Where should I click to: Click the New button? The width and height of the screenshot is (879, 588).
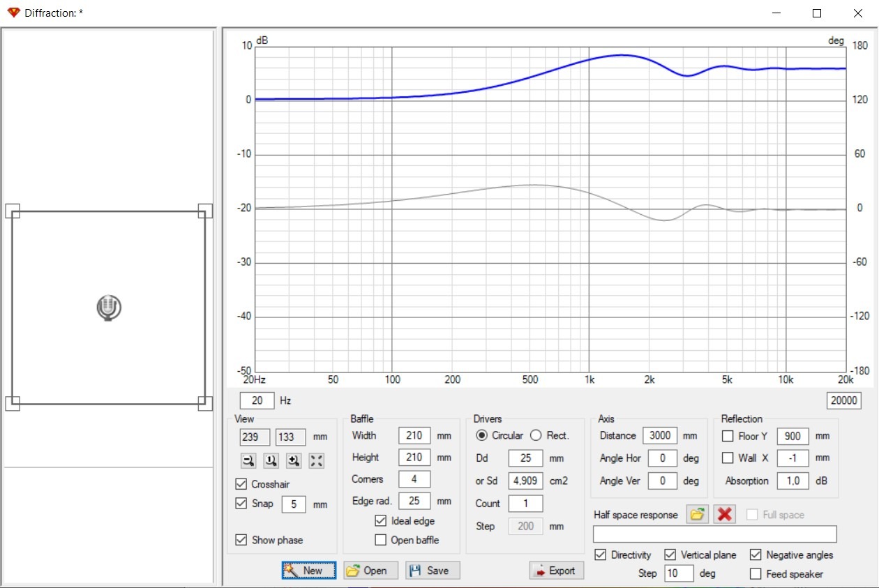pos(309,571)
